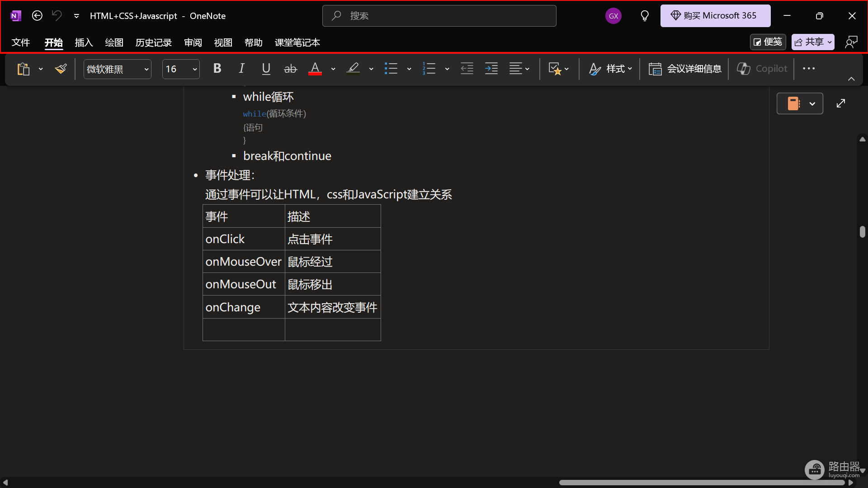Click the search box
The width and height of the screenshot is (868, 488).
click(x=439, y=16)
